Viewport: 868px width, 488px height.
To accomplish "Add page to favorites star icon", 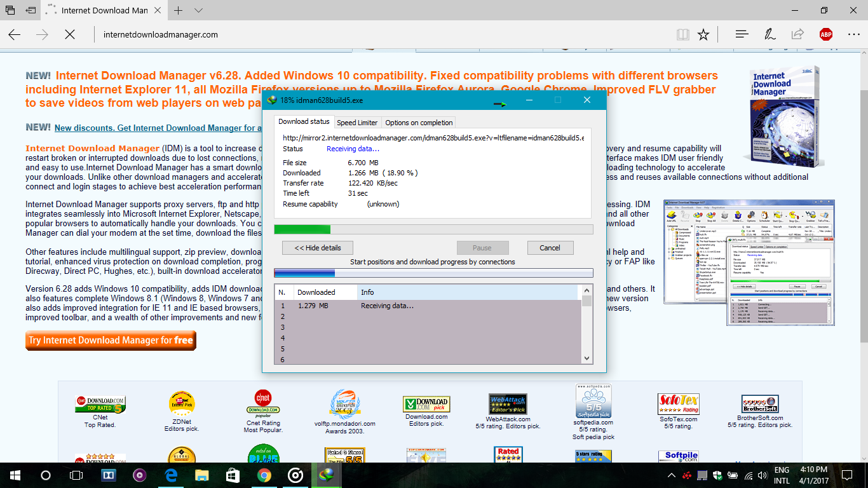I will pos(703,35).
